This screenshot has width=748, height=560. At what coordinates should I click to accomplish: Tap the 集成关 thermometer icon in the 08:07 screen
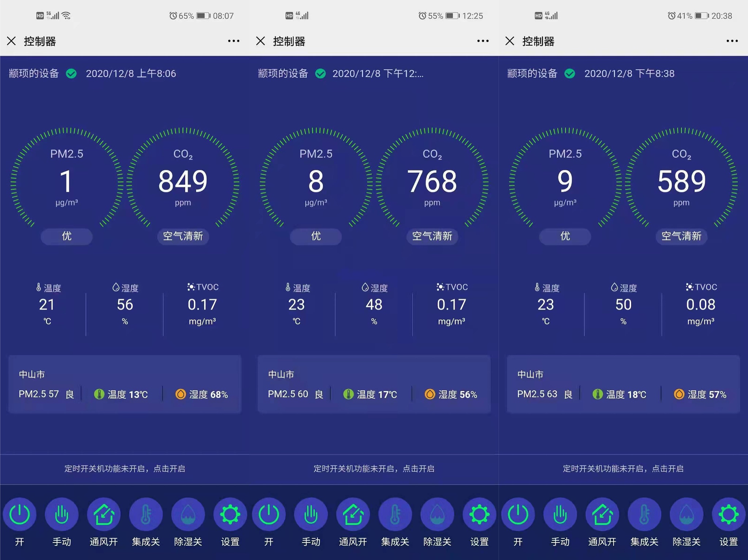(x=146, y=514)
